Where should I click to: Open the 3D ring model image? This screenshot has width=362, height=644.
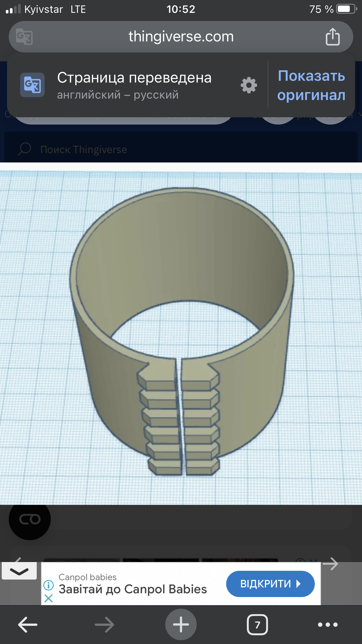click(x=181, y=333)
